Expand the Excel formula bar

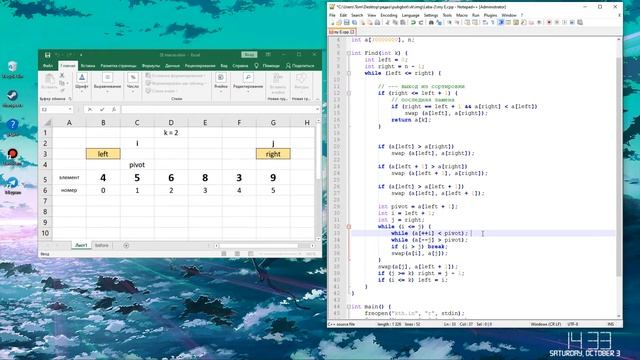tap(317, 109)
